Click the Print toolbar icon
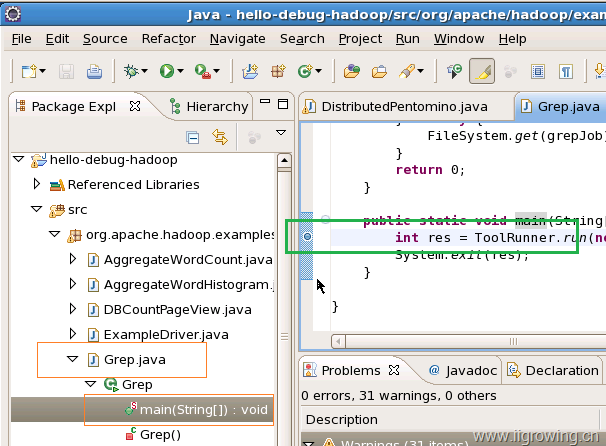606x446 pixels. tap(94, 71)
